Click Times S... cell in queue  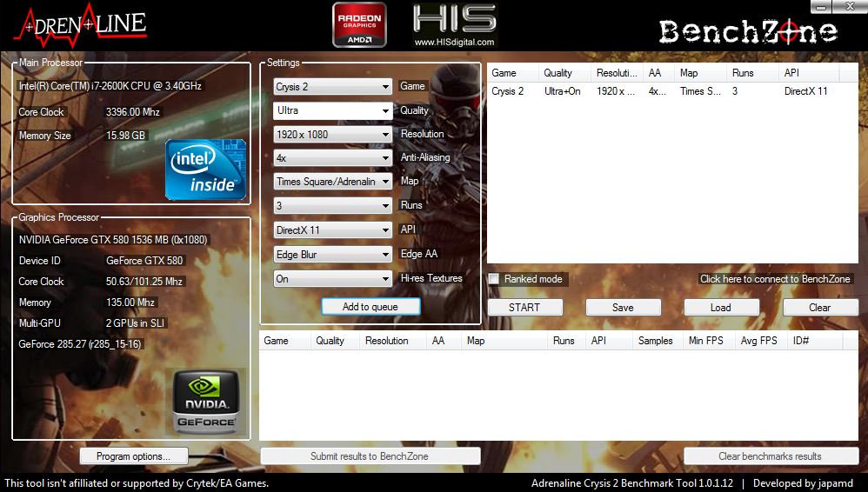point(700,91)
